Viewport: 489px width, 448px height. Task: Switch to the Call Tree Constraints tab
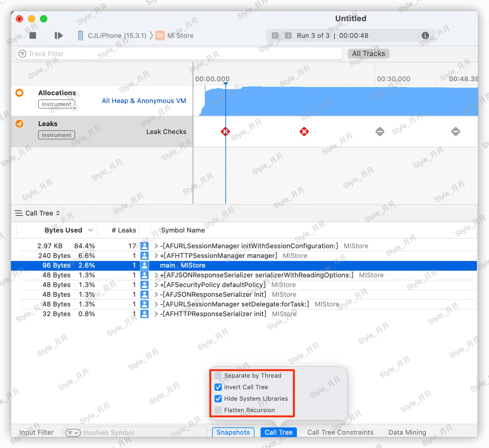[340, 432]
